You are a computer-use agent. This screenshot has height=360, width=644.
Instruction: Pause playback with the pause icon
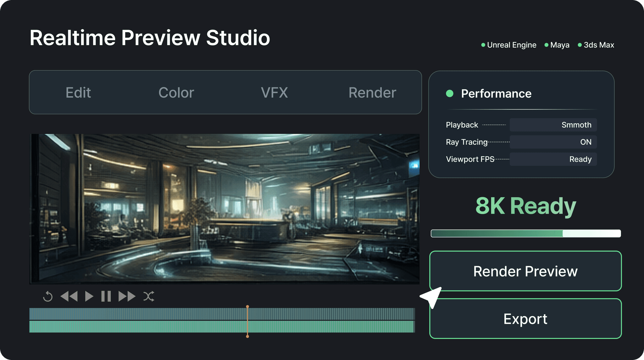pyautogui.click(x=106, y=296)
